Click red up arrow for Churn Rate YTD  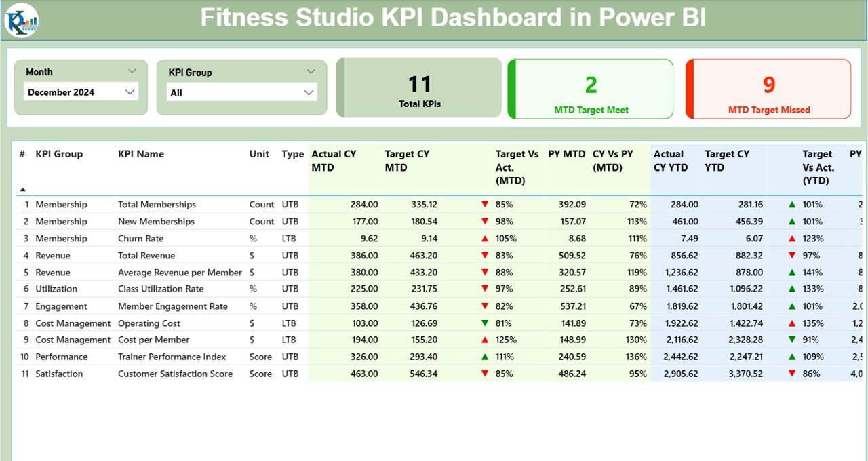click(x=792, y=238)
